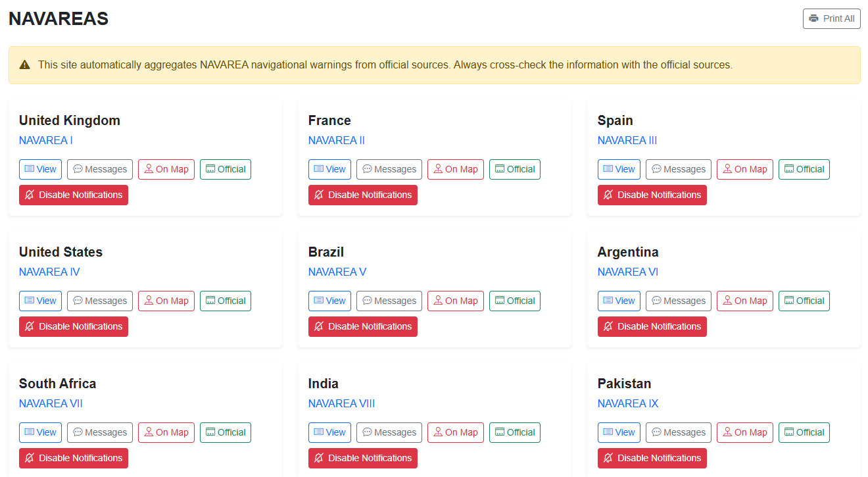Click the On Map pin icon for Spain
Viewport: 868px width, 477px height.
pos(727,169)
